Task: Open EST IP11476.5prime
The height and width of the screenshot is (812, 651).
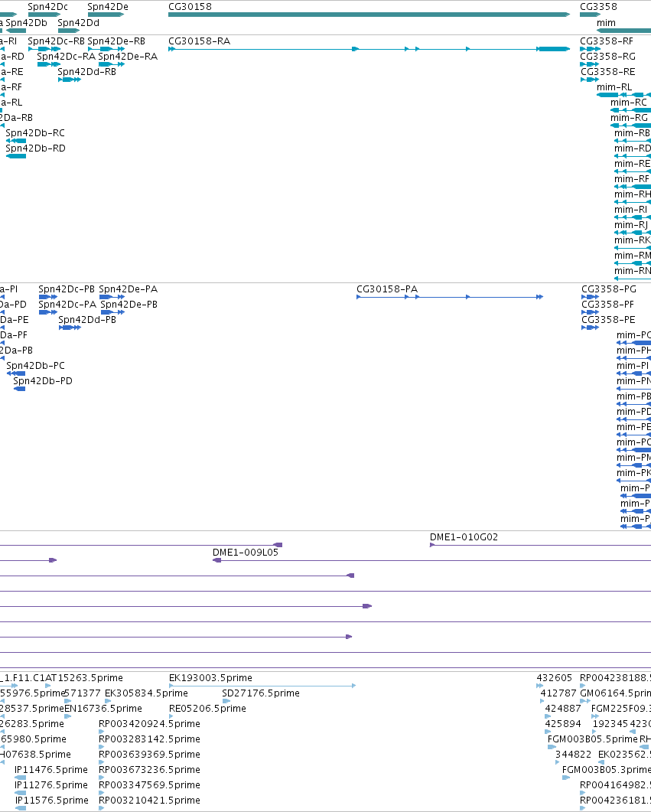Action: point(51,770)
